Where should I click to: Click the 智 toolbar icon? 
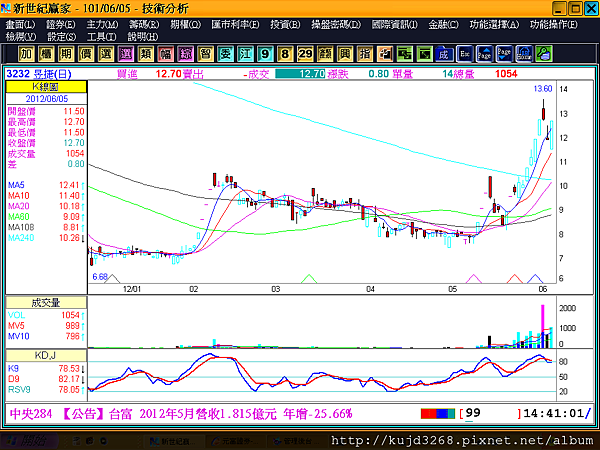205,54
